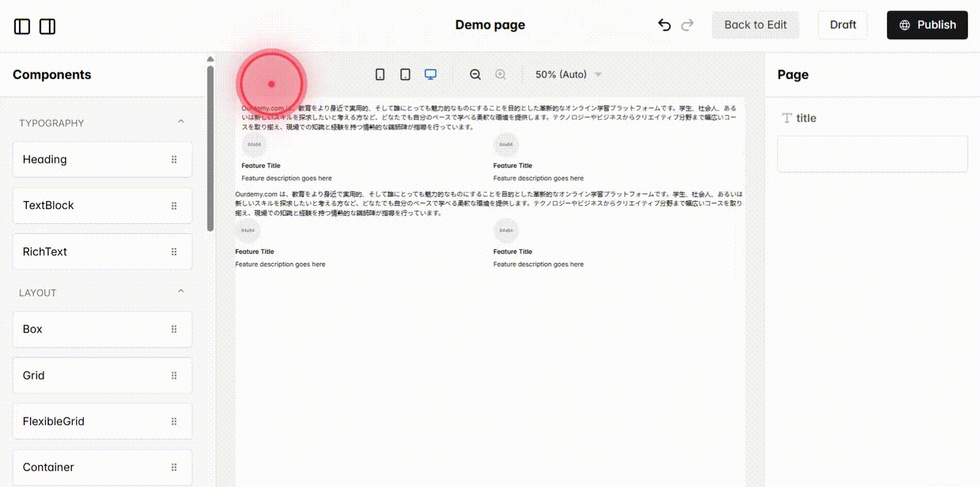This screenshot has width=980, height=487.
Task: Open the 50% (Auto) zoom level dropdown
Action: pyautogui.click(x=568, y=74)
